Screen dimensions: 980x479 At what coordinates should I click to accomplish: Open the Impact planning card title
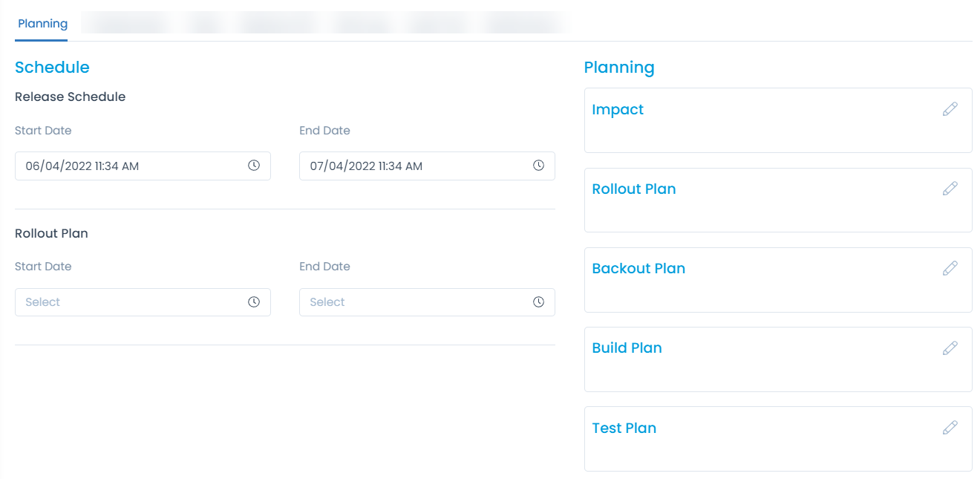[618, 110]
